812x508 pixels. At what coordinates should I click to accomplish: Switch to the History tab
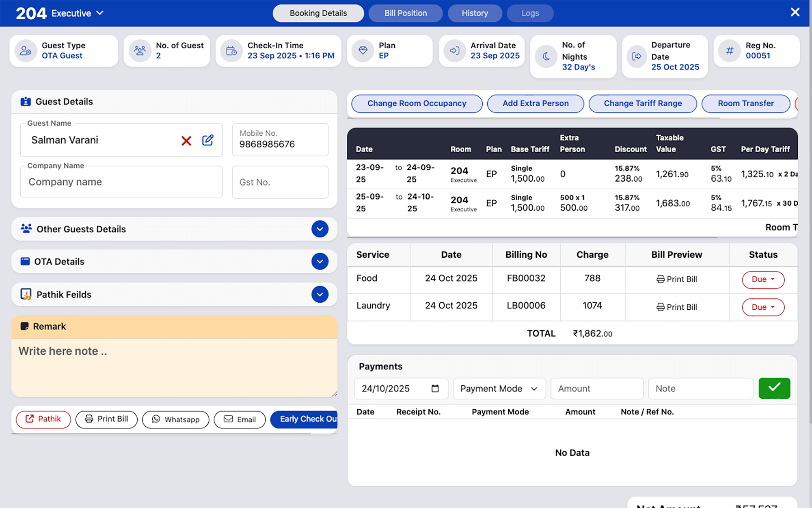475,13
